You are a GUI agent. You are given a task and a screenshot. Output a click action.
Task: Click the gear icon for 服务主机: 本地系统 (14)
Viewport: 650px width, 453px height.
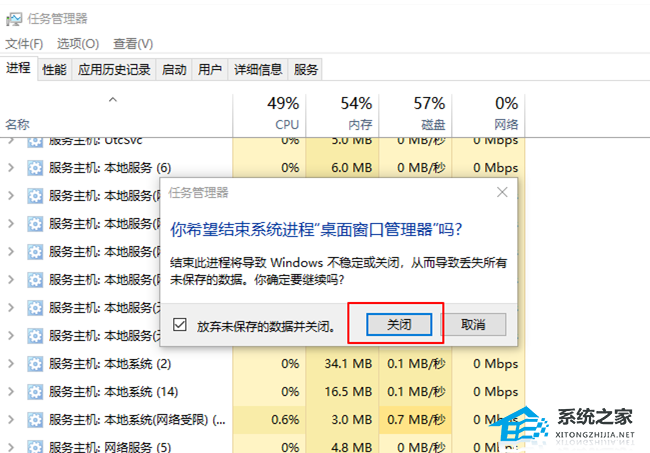[x=35, y=391]
